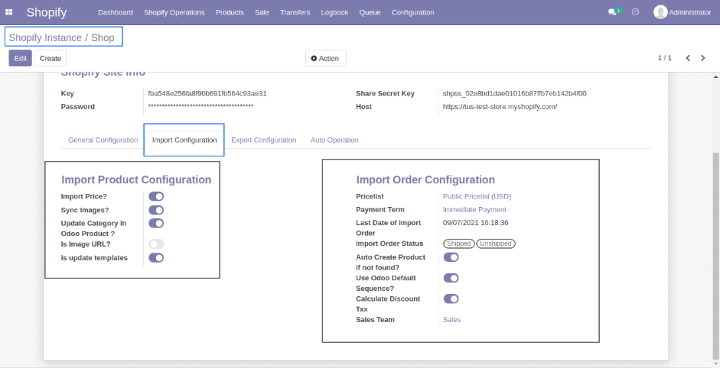The width and height of the screenshot is (720, 368).
Task: Click the Shopify app title
Action: click(x=46, y=12)
